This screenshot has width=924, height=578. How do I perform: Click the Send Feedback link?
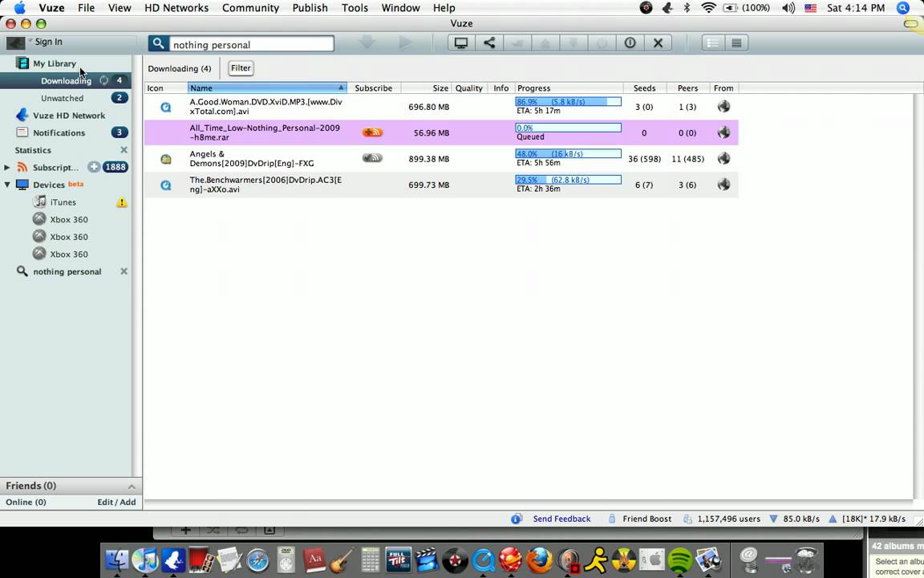(561, 519)
